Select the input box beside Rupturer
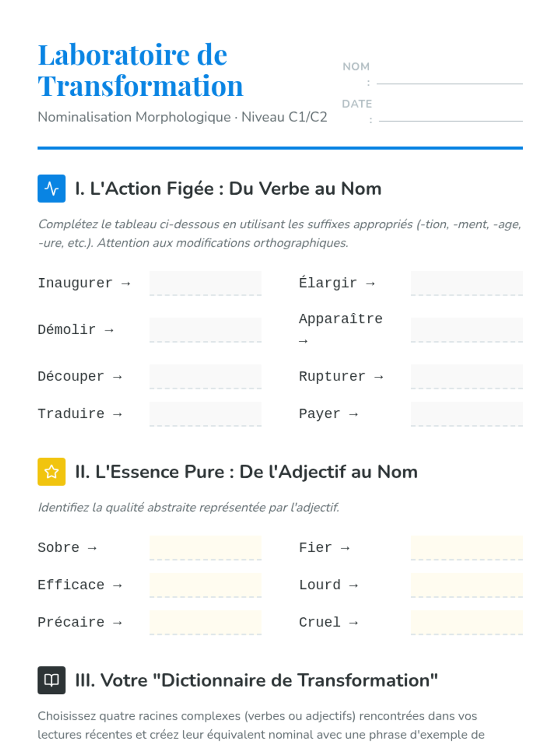 pyautogui.click(x=467, y=376)
